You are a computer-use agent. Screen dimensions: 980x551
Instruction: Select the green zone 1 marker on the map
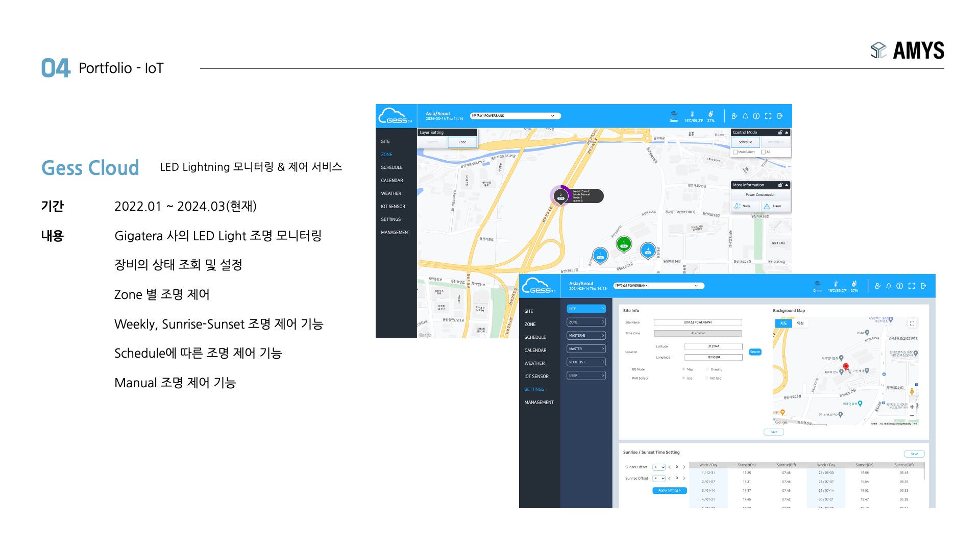coord(624,245)
